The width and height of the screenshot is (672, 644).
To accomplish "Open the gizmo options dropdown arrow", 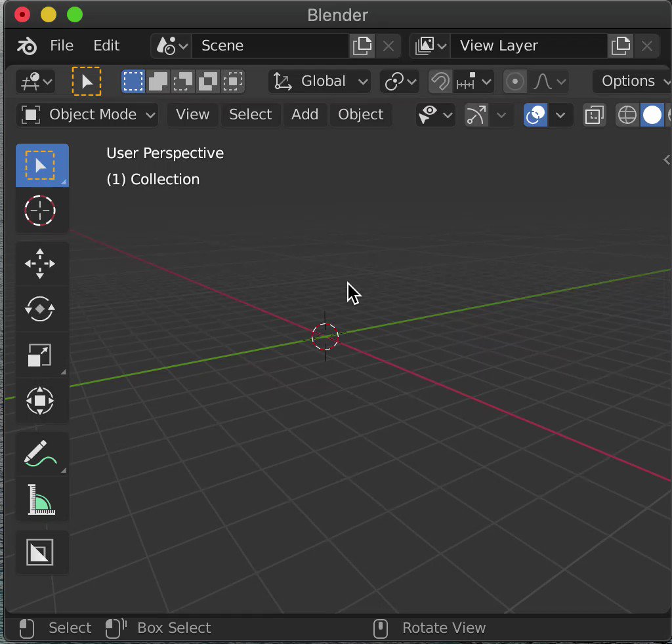I will 501,115.
